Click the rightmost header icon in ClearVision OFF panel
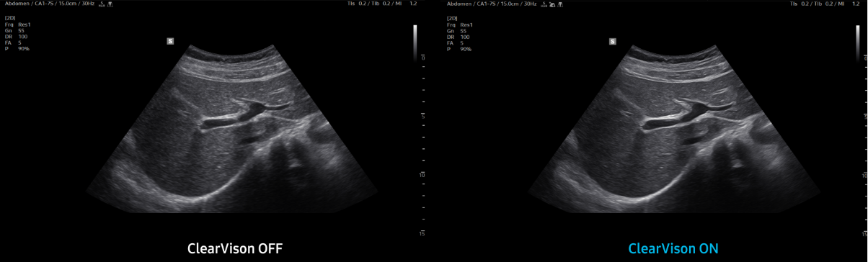868x262 pixels. pyautogui.click(x=110, y=4)
